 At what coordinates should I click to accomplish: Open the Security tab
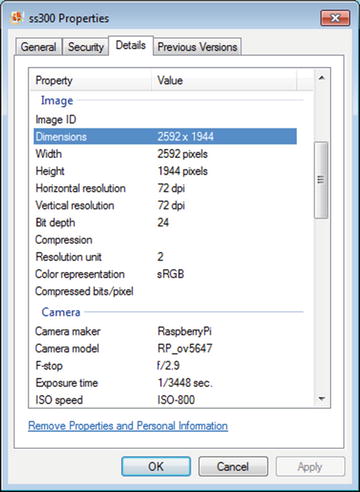click(x=86, y=47)
